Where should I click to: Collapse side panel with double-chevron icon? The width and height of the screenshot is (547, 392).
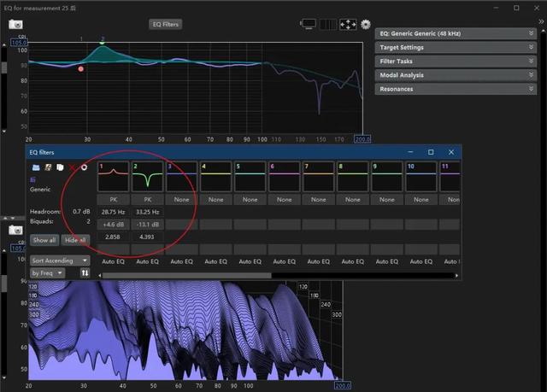(541, 21)
